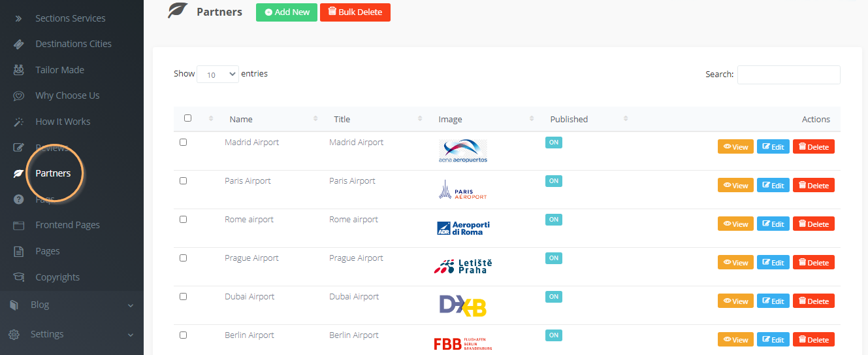Sort the table by Name column
Image resolution: width=868 pixels, height=355 pixels.
click(x=241, y=119)
